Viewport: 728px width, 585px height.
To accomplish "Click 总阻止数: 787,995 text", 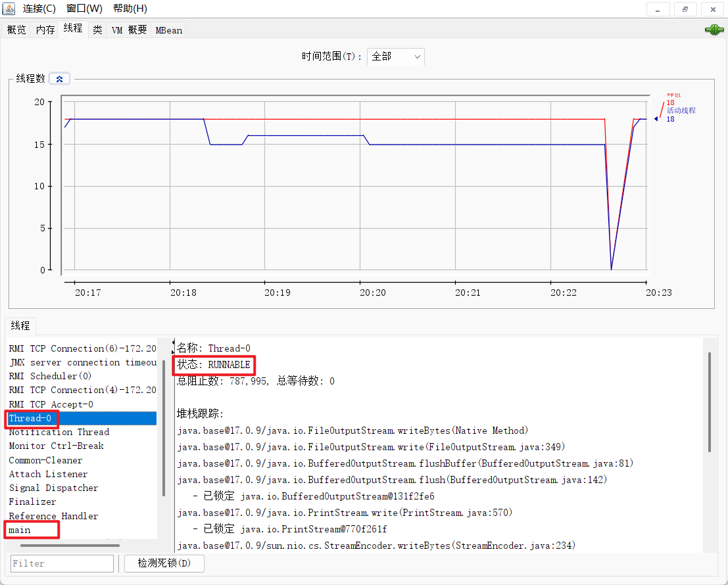I will pos(223,381).
